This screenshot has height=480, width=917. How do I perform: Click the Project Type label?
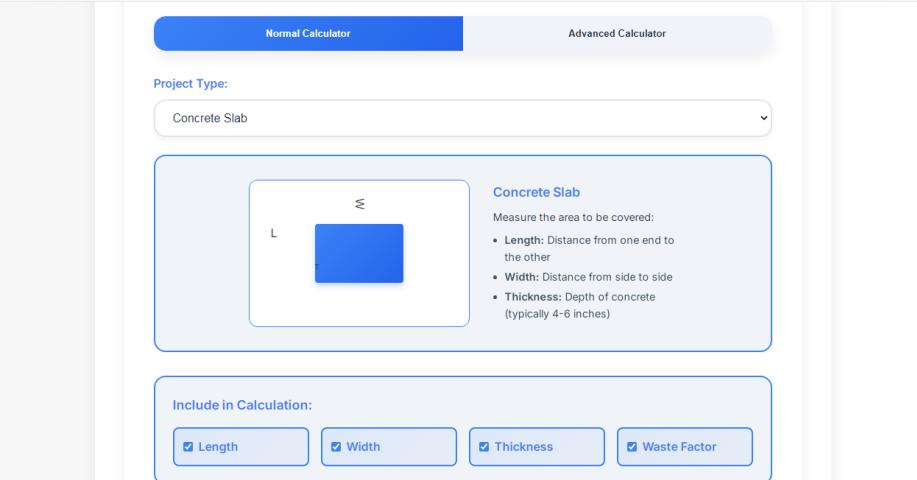point(190,84)
